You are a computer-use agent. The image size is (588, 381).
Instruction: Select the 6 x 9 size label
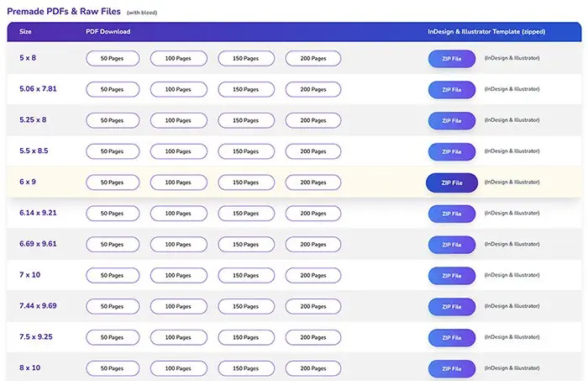[28, 182]
